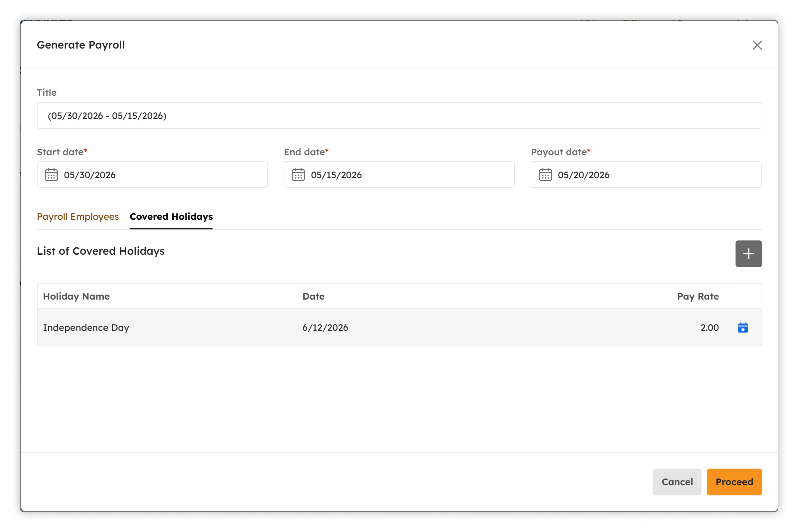
Task: Add a covered holiday with plus button
Action: [x=748, y=254]
